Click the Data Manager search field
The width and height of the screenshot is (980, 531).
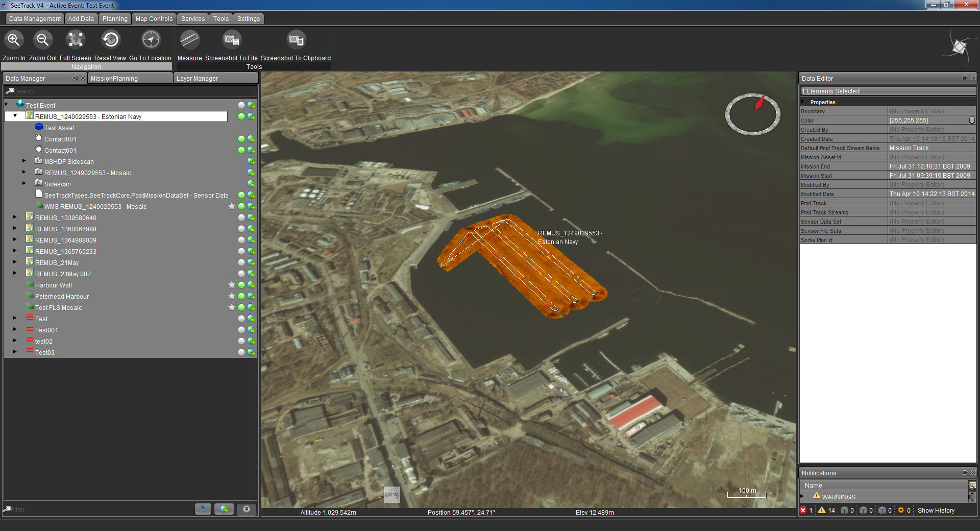point(131,91)
